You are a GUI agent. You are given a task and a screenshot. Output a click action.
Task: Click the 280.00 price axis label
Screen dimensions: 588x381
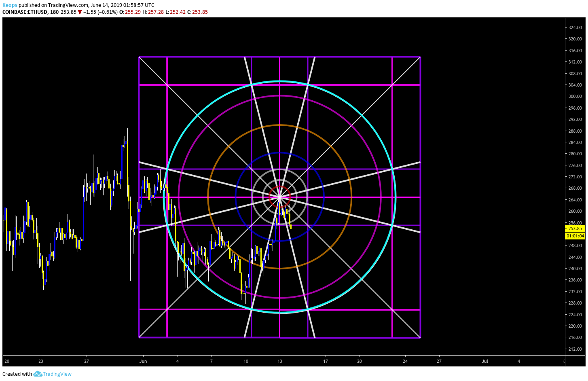(575, 154)
